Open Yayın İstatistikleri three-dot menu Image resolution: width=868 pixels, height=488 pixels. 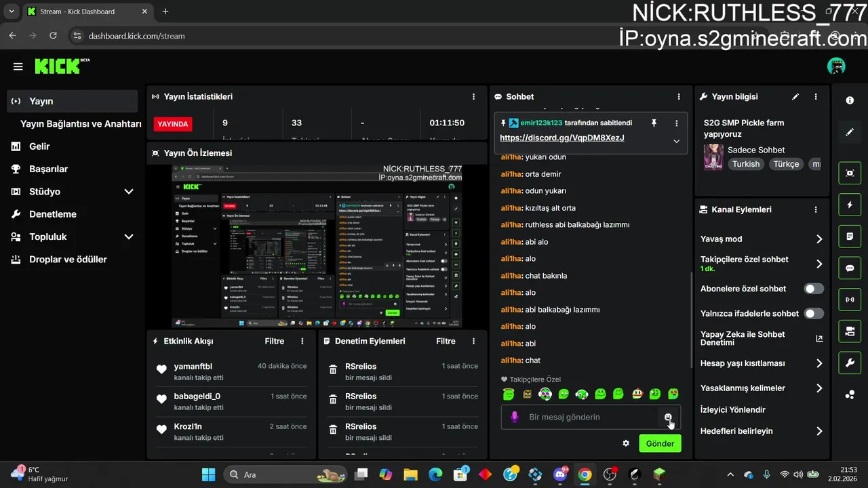473,97
